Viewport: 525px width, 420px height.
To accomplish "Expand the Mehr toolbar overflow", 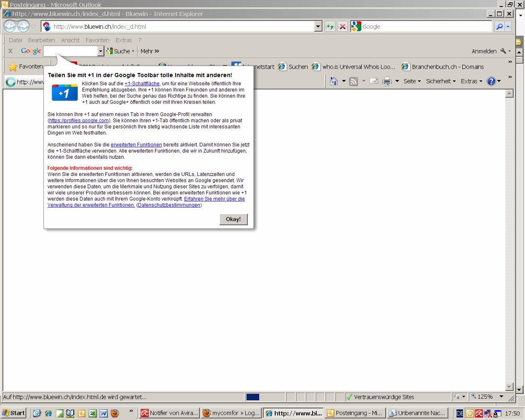I will [x=150, y=51].
